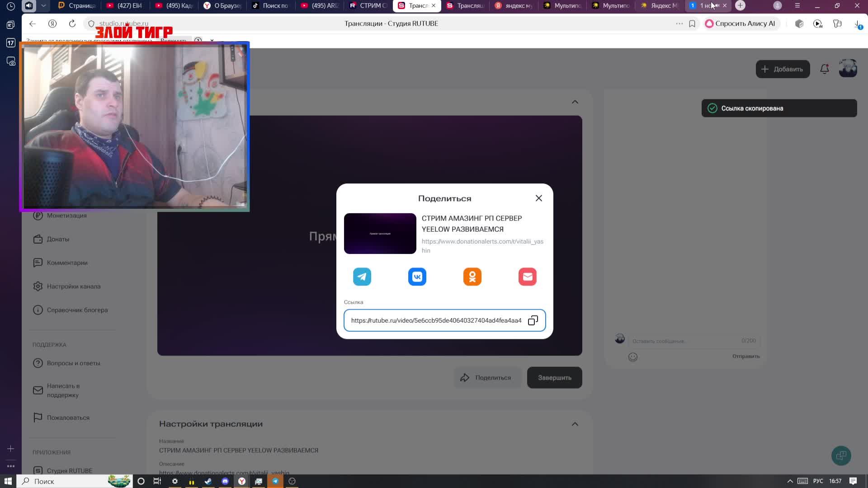Viewport: 868px width, 488px height.
Task: Copy the stream link with copy icon
Action: coord(533,320)
